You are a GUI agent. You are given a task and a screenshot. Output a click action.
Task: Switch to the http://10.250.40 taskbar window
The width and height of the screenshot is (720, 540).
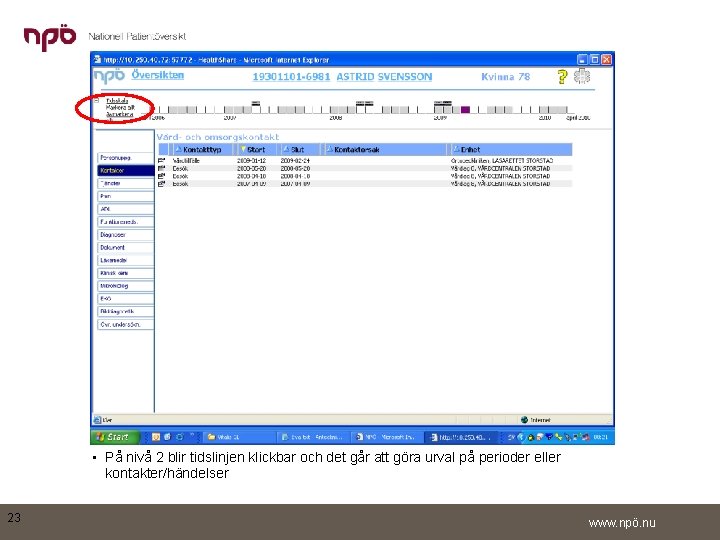460,437
